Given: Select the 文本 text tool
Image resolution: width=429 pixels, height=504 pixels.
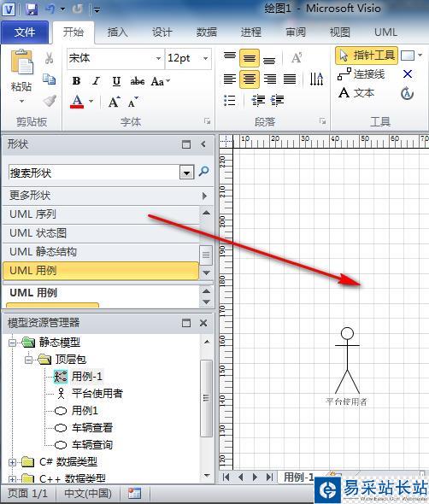Looking at the screenshot, I should (x=356, y=93).
